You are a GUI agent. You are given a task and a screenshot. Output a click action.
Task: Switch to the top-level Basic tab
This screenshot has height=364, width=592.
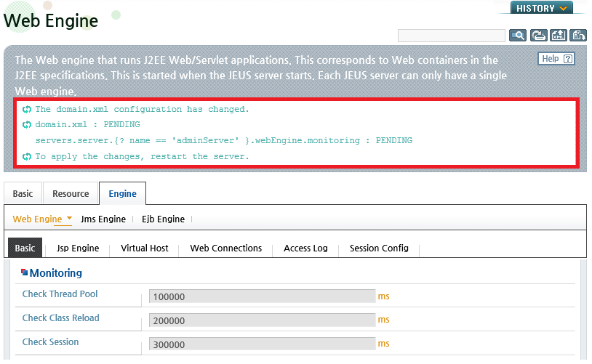(x=23, y=193)
